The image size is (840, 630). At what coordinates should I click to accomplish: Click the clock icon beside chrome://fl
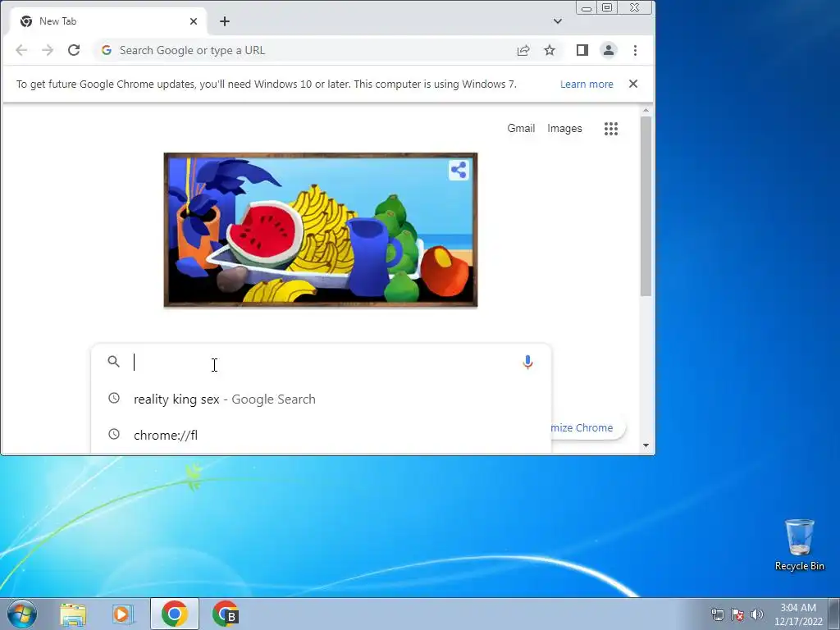click(x=114, y=434)
